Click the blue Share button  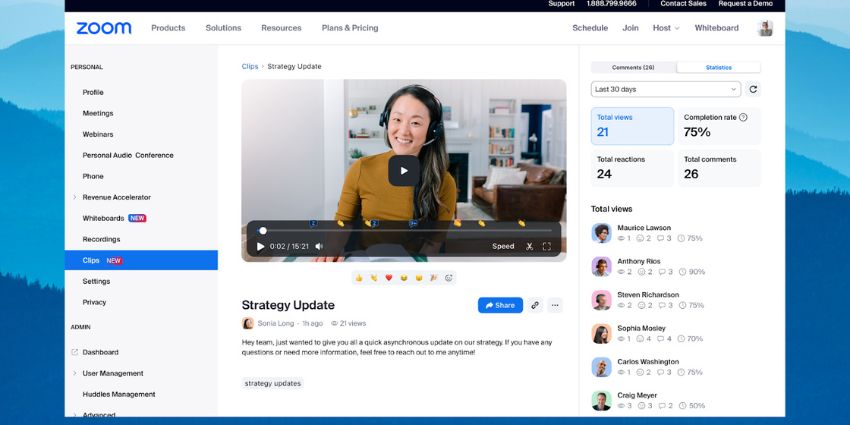[500, 305]
